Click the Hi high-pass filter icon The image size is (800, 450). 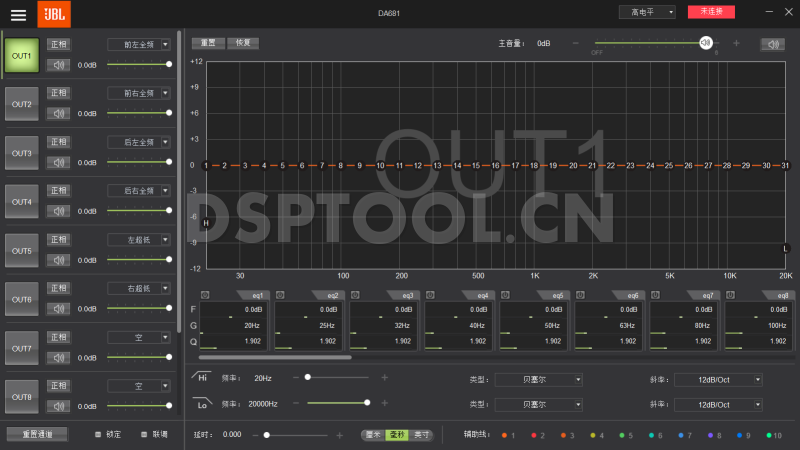coord(202,377)
